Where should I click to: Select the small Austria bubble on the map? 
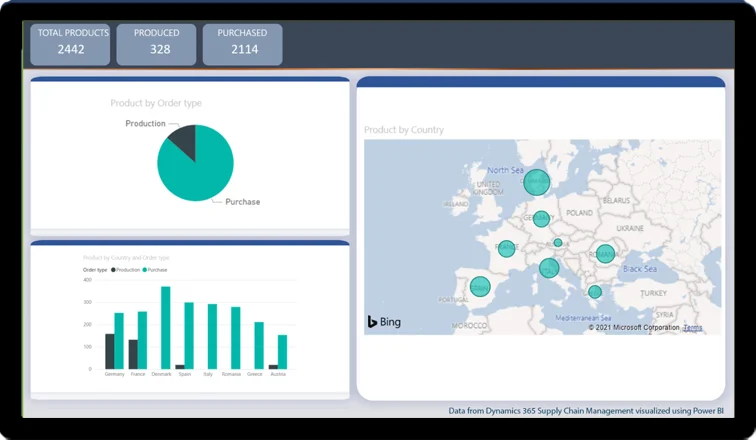[558, 242]
